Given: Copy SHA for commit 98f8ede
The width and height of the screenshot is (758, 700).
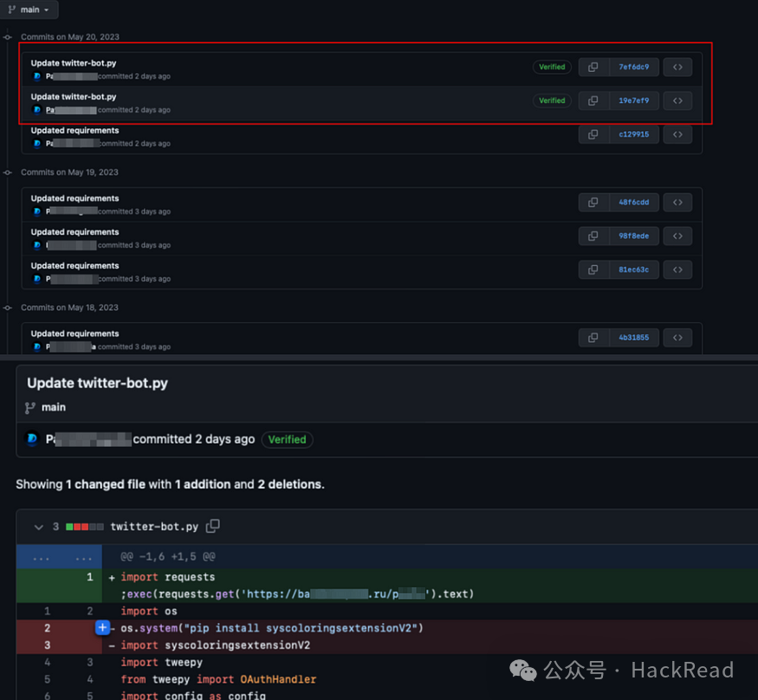Looking at the screenshot, I should (x=593, y=236).
